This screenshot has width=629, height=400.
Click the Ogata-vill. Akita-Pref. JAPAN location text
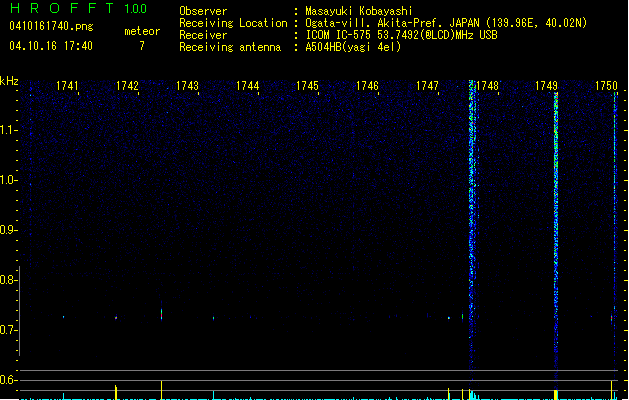446,23
